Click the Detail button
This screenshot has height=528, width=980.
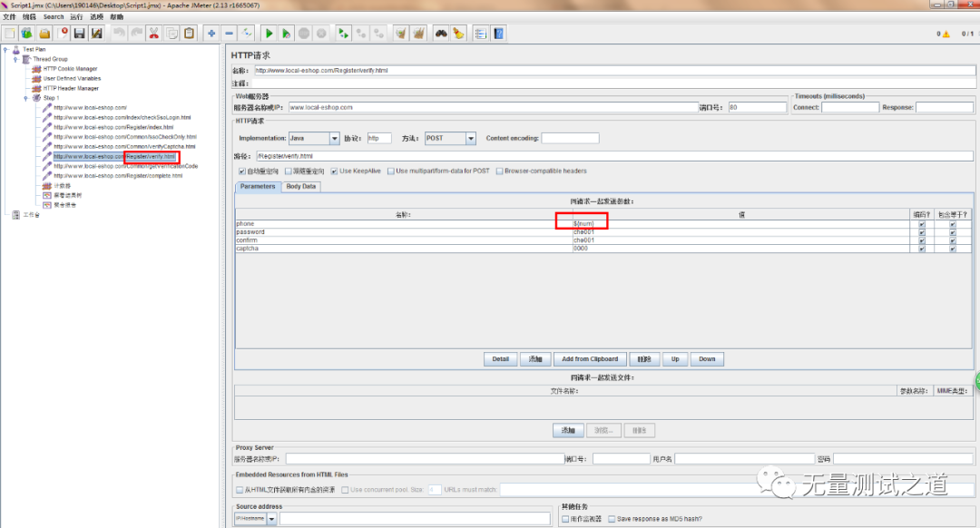point(500,359)
